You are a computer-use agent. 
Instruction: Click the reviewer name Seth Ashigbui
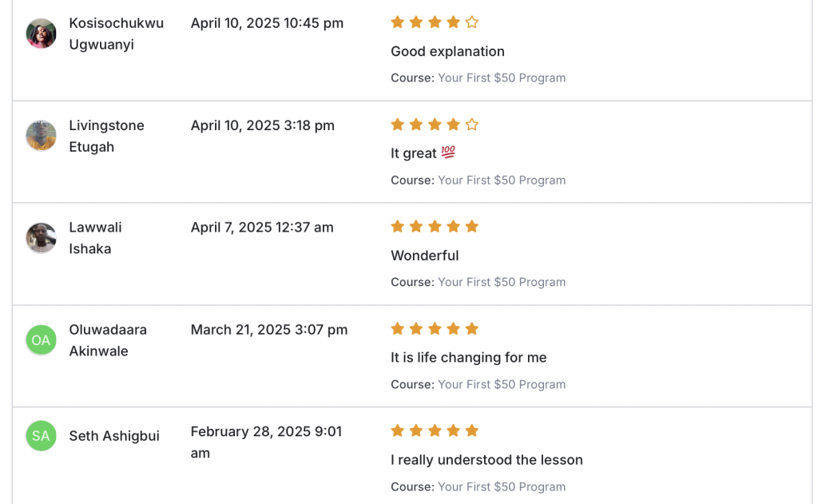coord(114,436)
